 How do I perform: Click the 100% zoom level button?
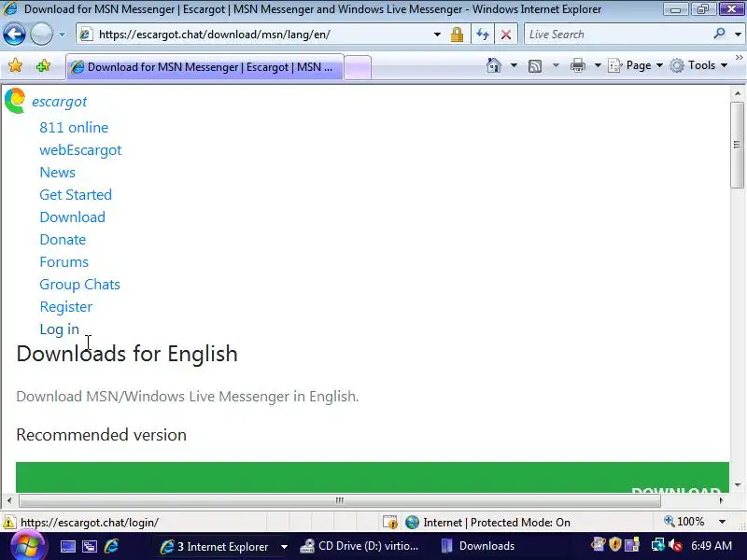click(684, 522)
